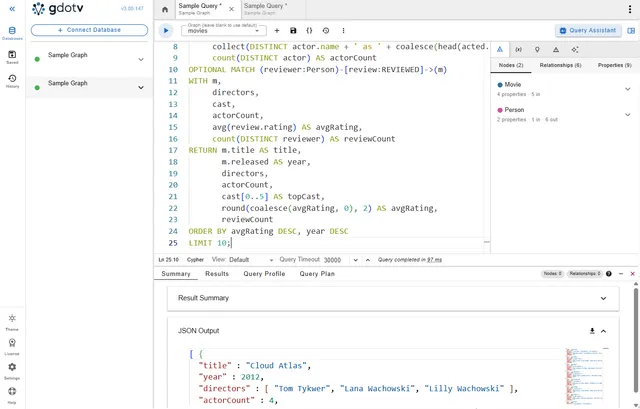Minimize the results panel

click(x=621, y=274)
